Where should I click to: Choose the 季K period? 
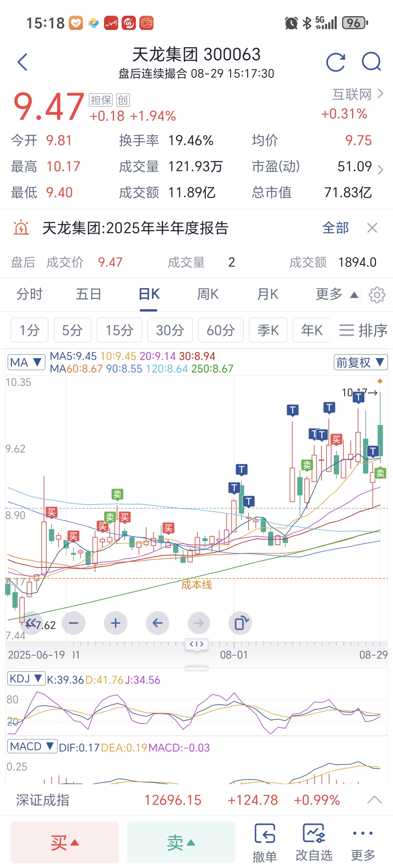tap(268, 330)
